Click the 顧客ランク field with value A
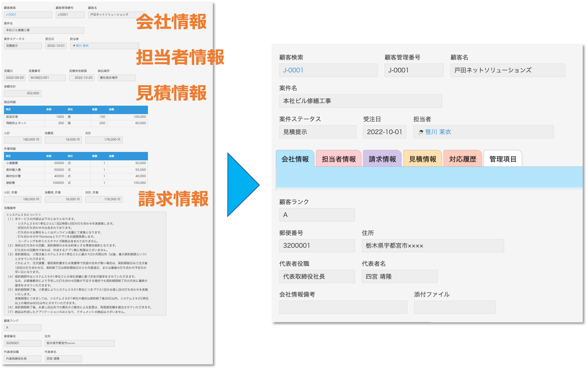This screenshot has height=369, width=588. click(317, 215)
